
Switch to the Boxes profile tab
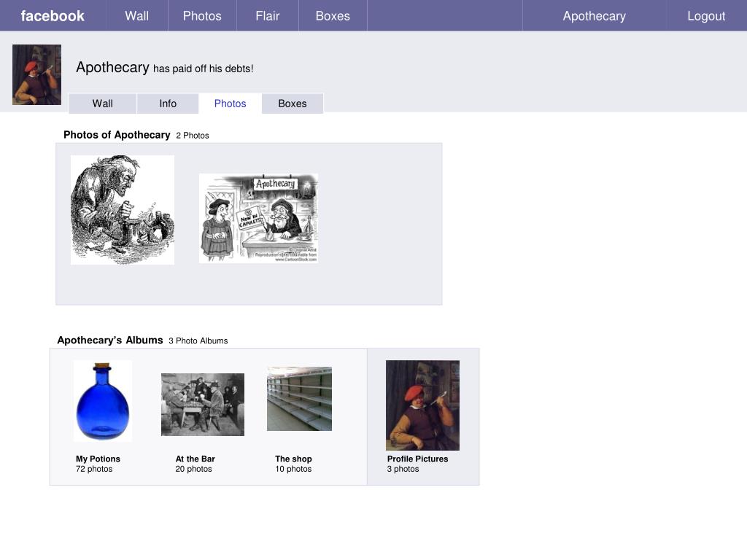click(292, 104)
